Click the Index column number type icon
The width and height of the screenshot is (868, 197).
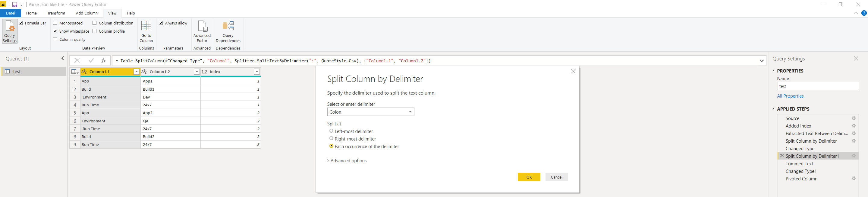coord(205,72)
